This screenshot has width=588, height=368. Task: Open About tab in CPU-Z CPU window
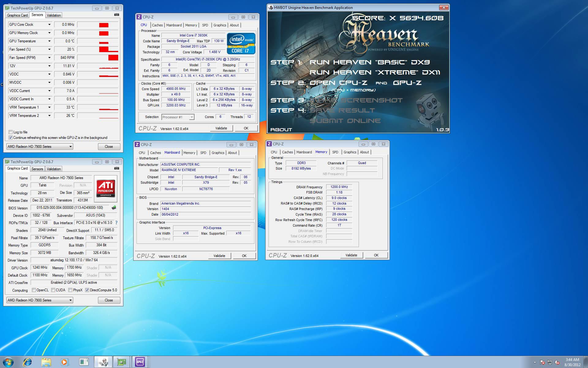coord(234,25)
